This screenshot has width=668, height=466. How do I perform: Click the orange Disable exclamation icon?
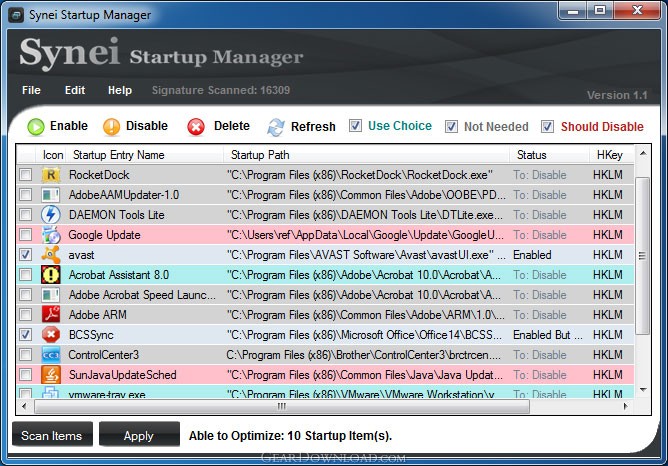point(112,127)
